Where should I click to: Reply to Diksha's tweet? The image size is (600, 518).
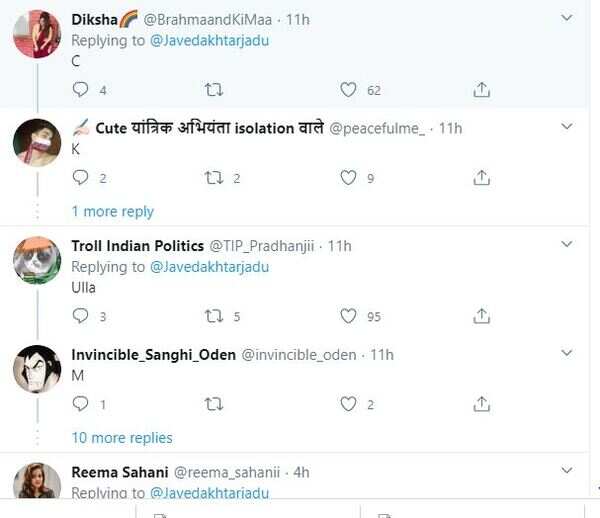(x=82, y=90)
